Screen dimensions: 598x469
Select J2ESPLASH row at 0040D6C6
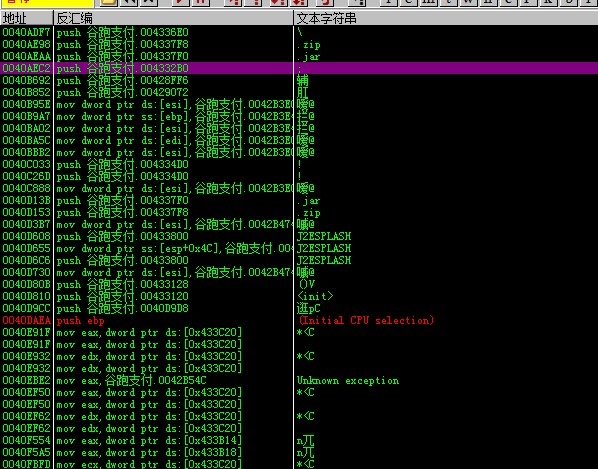(x=299, y=260)
